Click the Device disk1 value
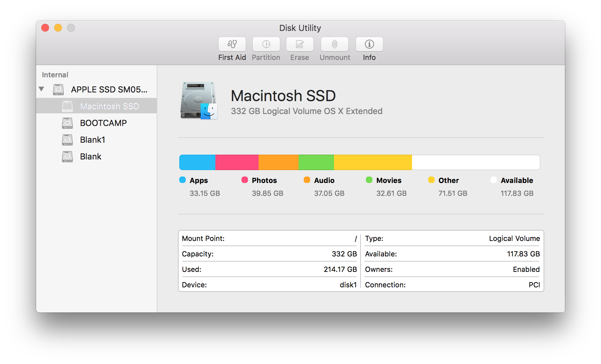601x364 pixels. [x=348, y=285]
